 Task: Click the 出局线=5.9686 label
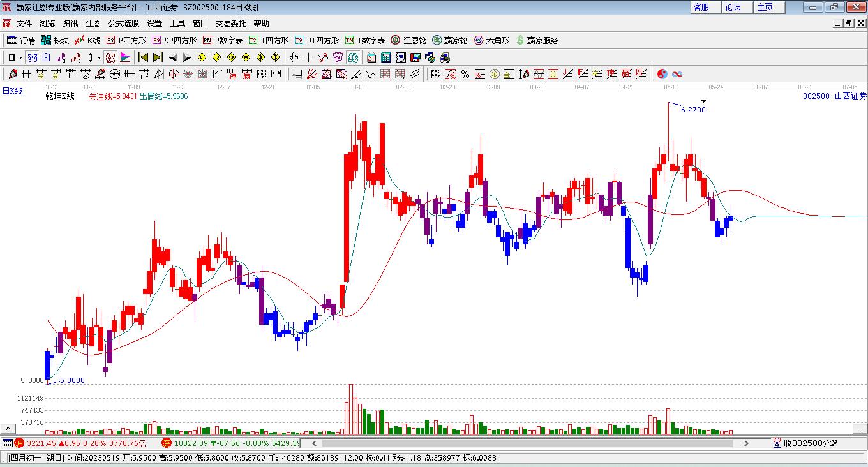point(163,96)
